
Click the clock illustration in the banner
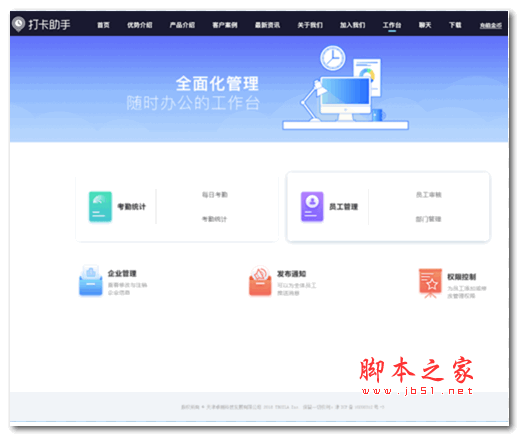[333, 58]
